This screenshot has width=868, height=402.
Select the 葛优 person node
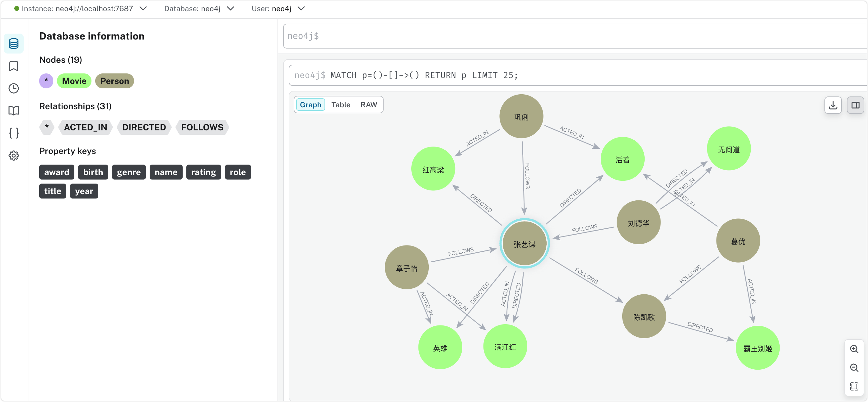click(738, 241)
